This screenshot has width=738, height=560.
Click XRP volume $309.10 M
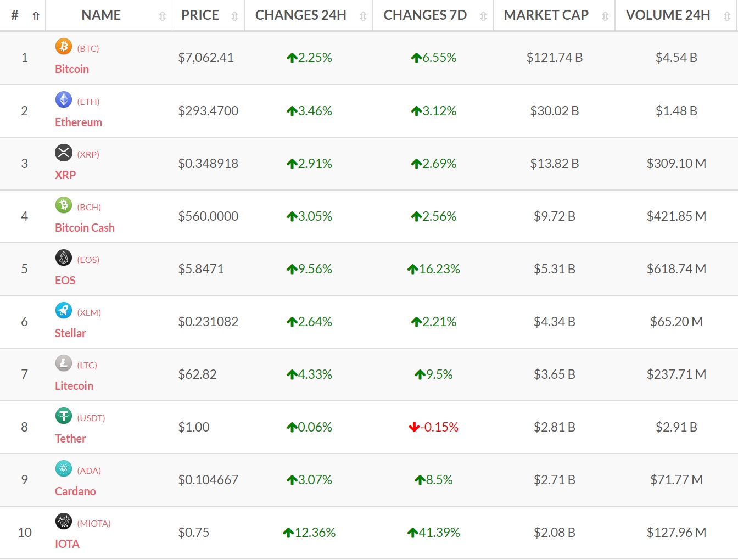click(x=677, y=164)
